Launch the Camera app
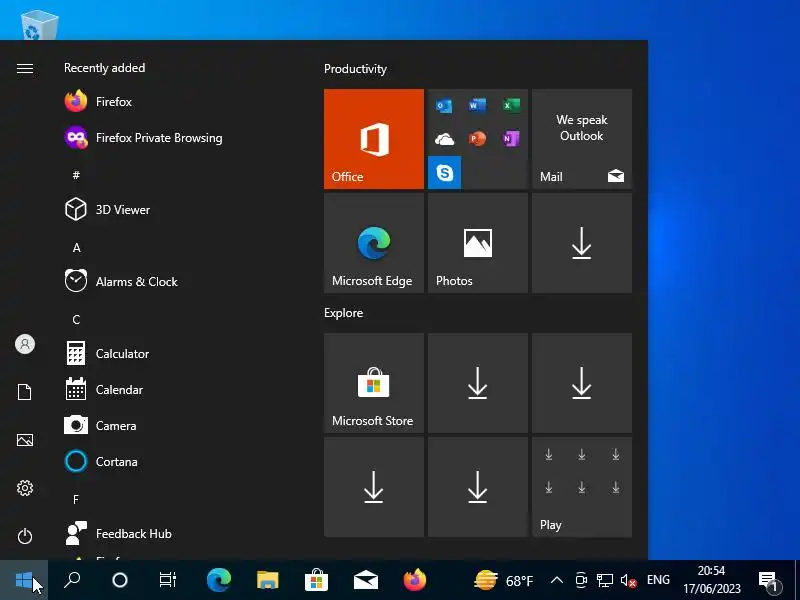Screen dimensions: 800x600 click(100, 426)
